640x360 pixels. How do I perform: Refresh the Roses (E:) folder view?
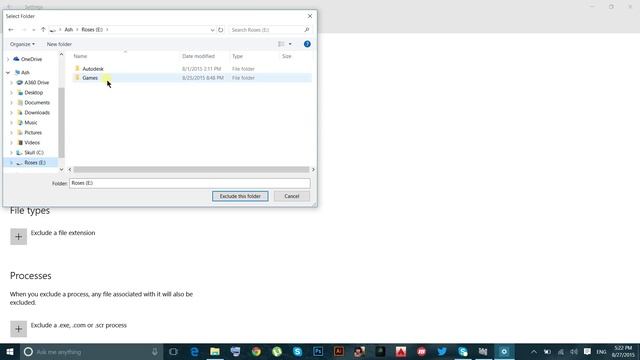(220, 30)
